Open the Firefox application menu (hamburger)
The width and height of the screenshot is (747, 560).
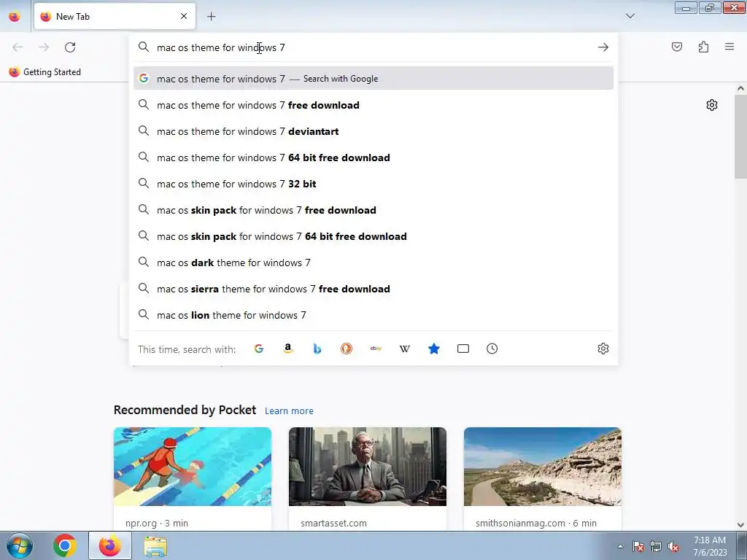click(729, 47)
